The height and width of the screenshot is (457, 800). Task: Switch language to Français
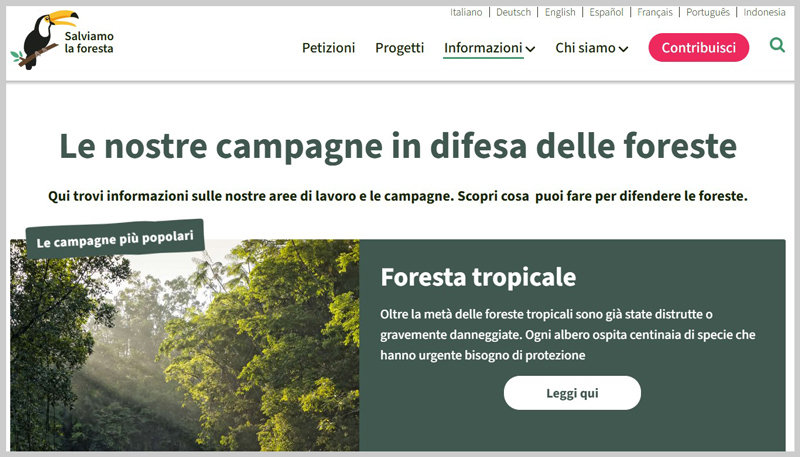655,12
